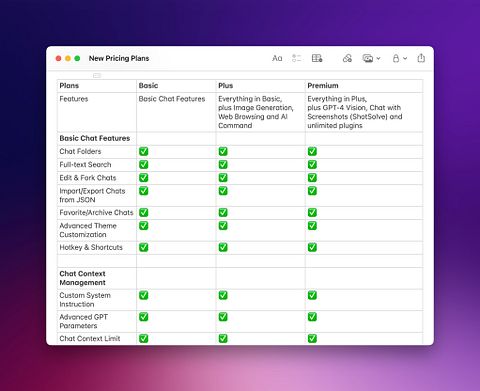
Task: Click the share icon in toolbar
Action: click(x=421, y=58)
